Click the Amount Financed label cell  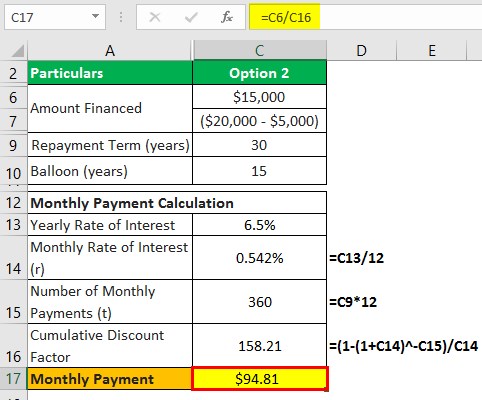[110, 109]
